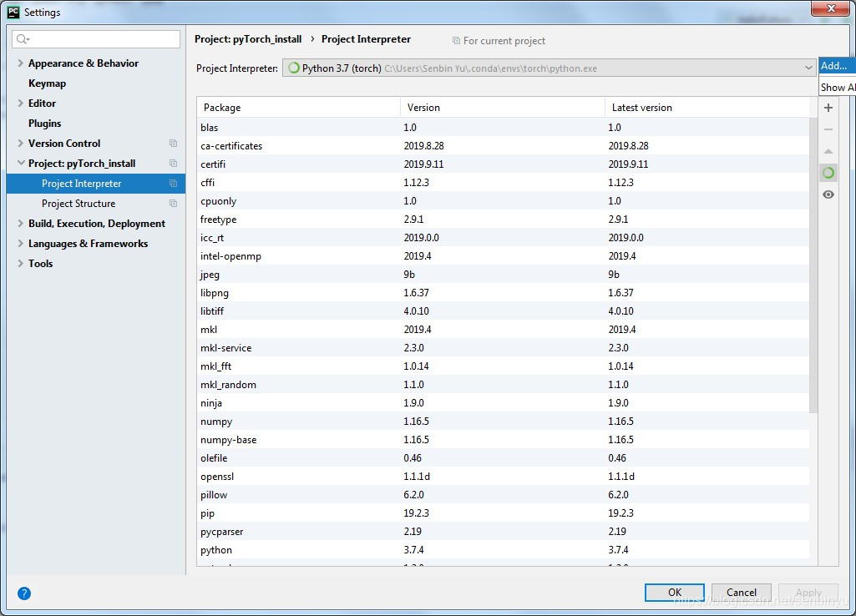Expand Build, Execution, Deployment section
The width and height of the screenshot is (856, 616).
[x=20, y=223]
